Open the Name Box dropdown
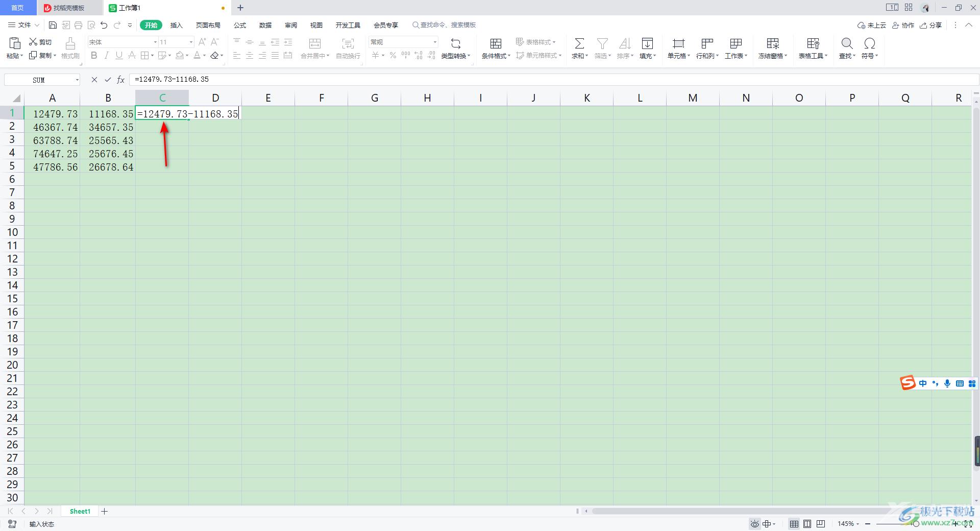The height and width of the screenshot is (531, 980). pyautogui.click(x=77, y=80)
